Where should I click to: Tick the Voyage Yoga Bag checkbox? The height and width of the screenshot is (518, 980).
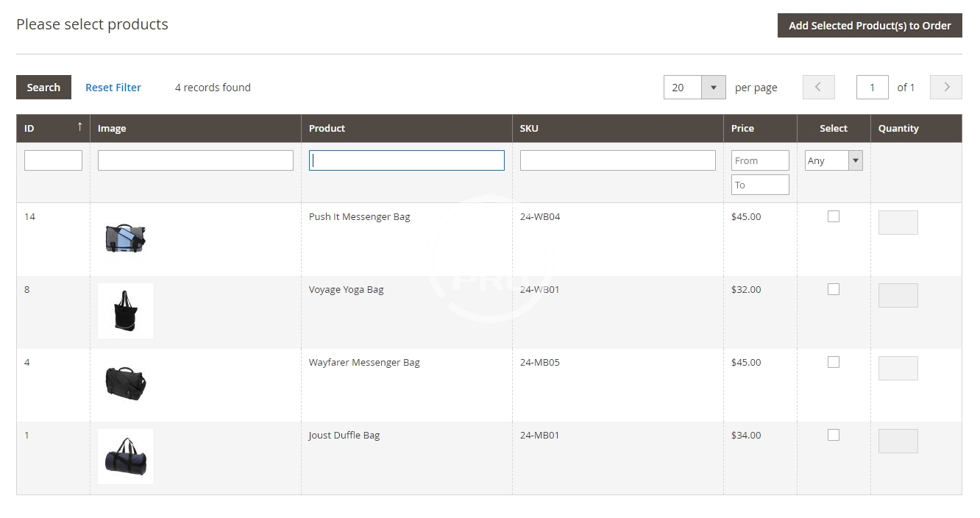pos(834,289)
